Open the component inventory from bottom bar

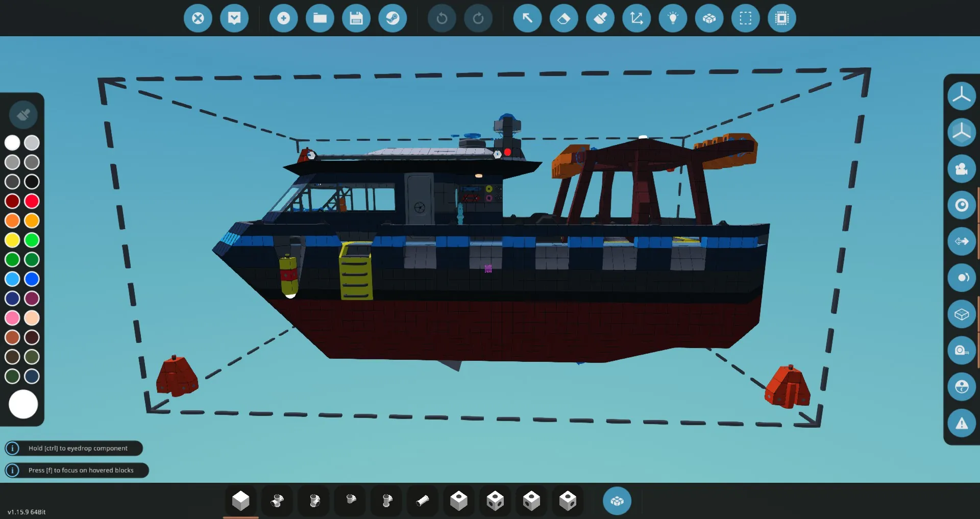[617, 501]
